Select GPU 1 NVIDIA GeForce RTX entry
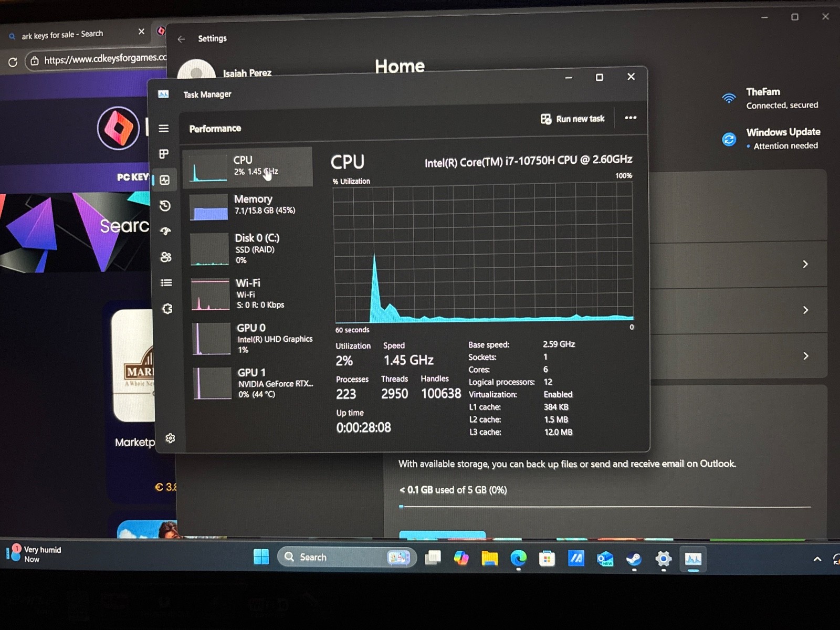The width and height of the screenshot is (840, 630). [253, 383]
